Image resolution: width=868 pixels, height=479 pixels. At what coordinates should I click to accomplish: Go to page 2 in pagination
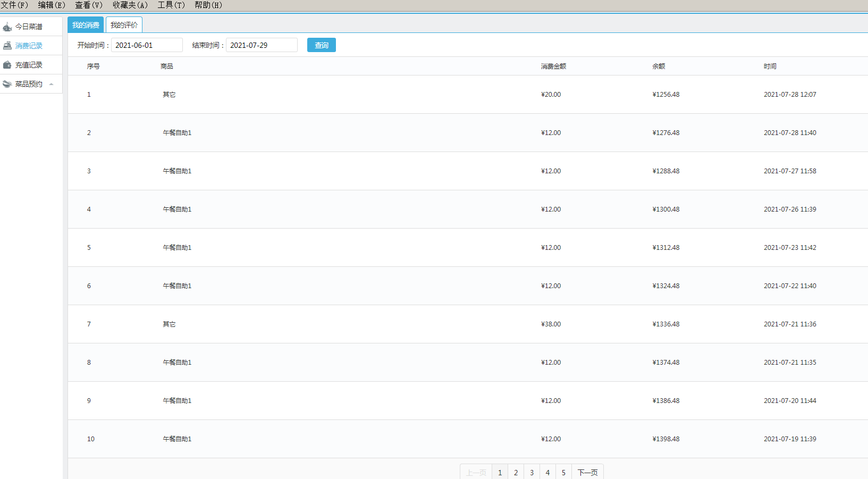click(x=516, y=472)
